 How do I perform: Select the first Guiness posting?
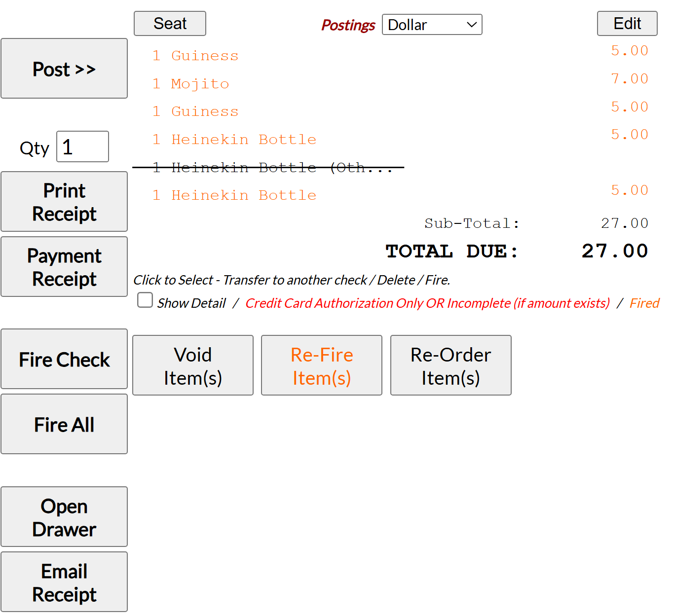[x=204, y=56]
